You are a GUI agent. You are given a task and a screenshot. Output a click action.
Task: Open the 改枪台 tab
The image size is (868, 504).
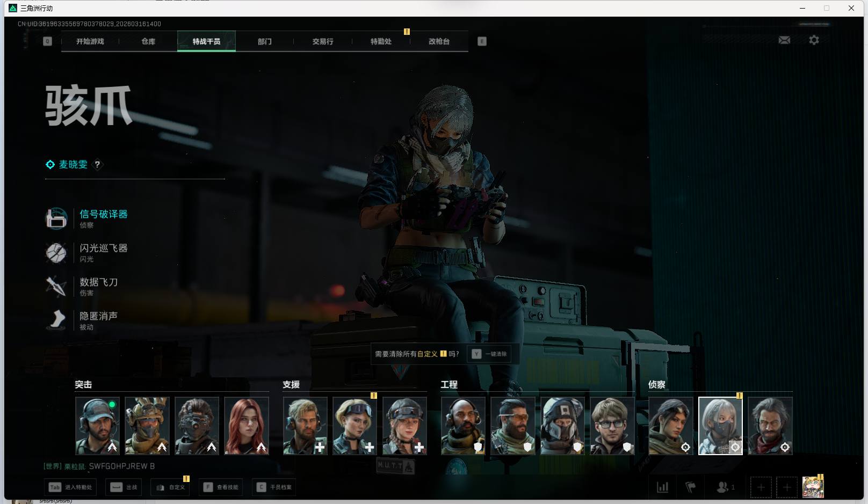439,41
